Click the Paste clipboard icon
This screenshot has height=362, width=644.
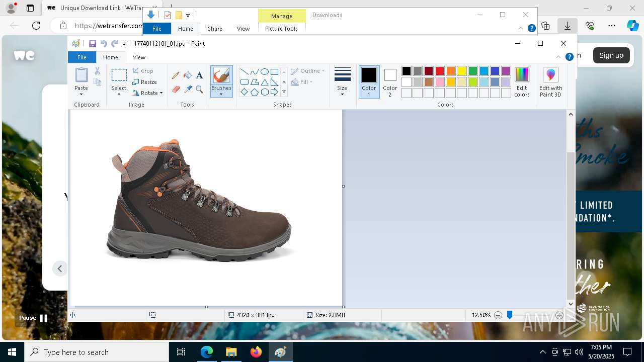point(81,75)
